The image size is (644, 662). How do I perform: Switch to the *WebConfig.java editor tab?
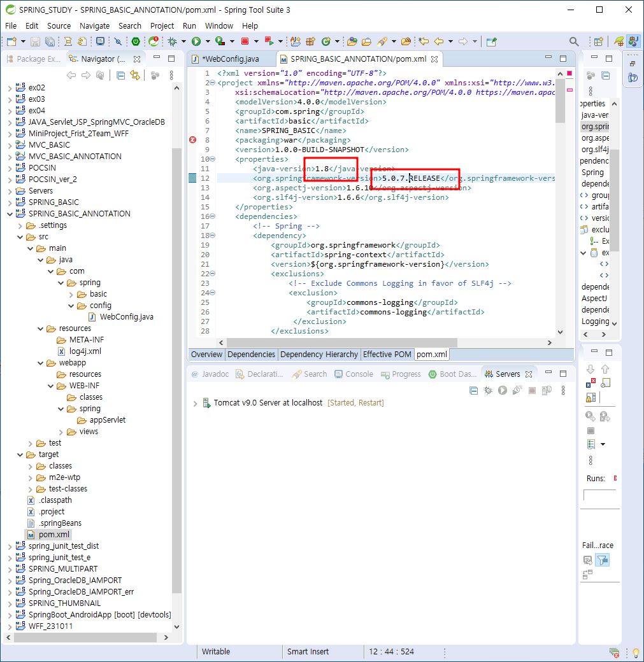(x=231, y=59)
